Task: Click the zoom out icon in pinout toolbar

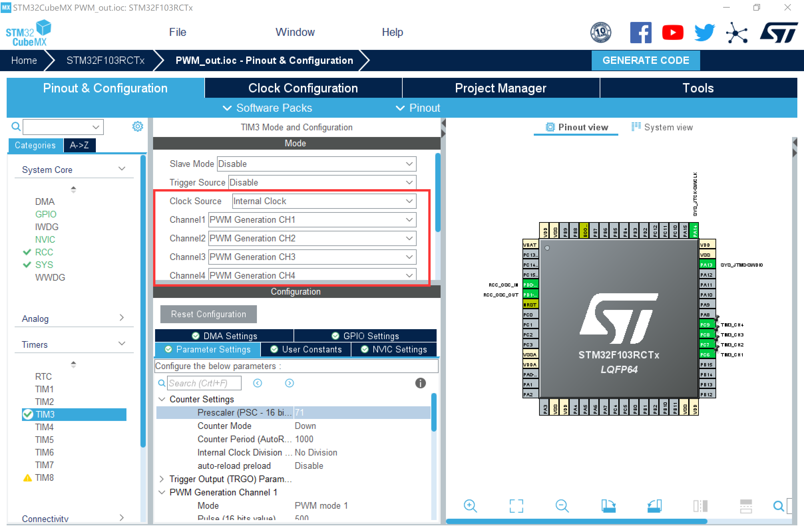Action: tap(562, 506)
